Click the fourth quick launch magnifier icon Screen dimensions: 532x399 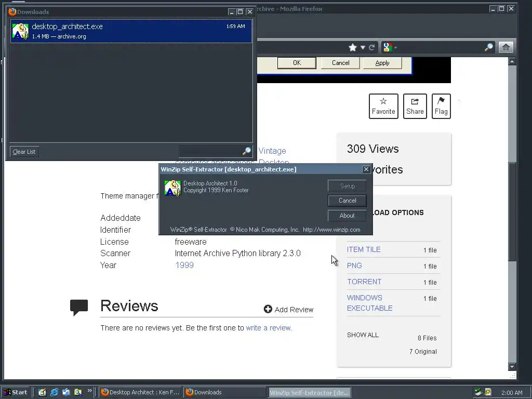(78, 392)
